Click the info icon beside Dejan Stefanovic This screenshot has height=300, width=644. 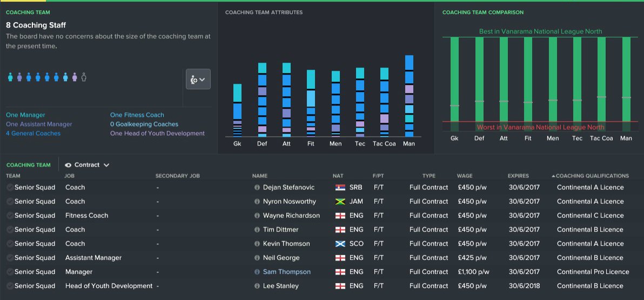(x=257, y=188)
